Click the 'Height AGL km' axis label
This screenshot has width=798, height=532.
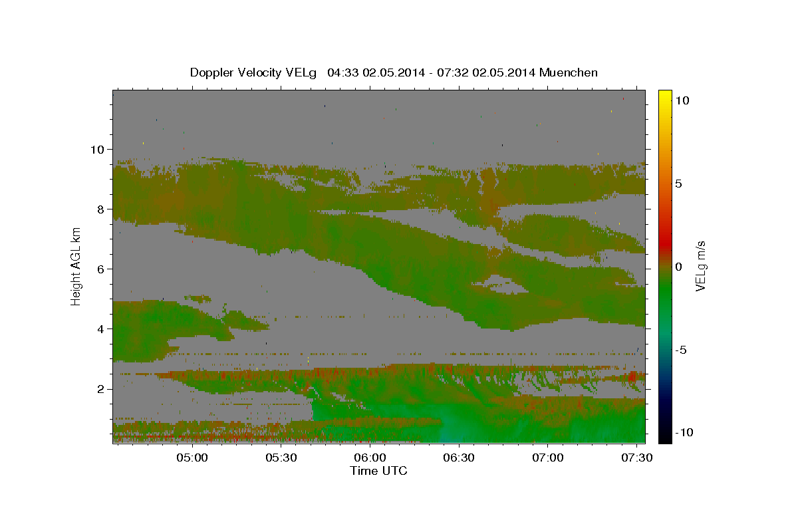click(x=76, y=266)
